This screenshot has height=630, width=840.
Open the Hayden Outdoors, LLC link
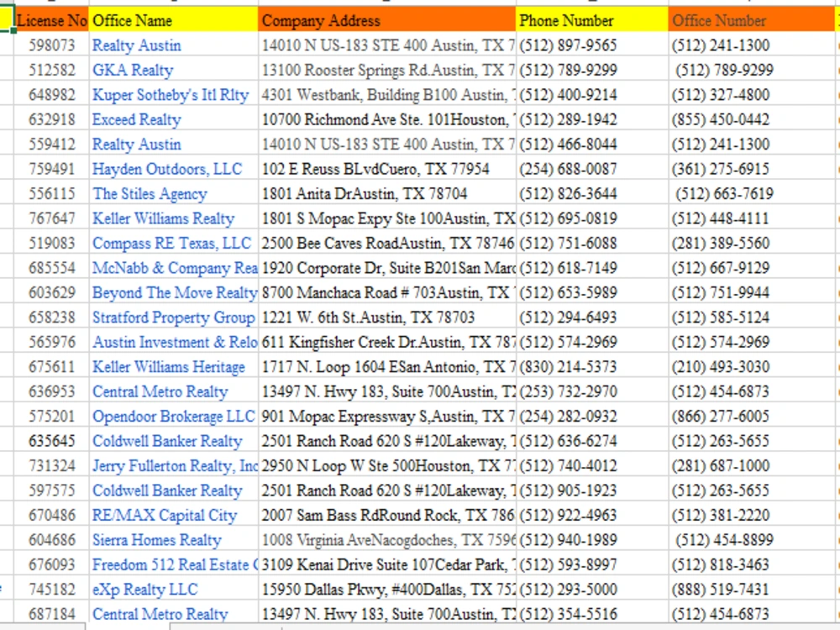pos(167,170)
